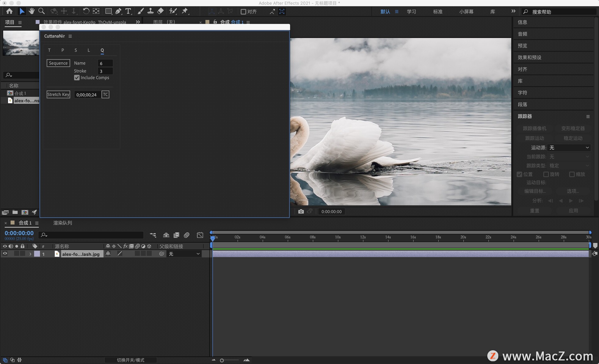Click the Home icon

tap(9, 12)
